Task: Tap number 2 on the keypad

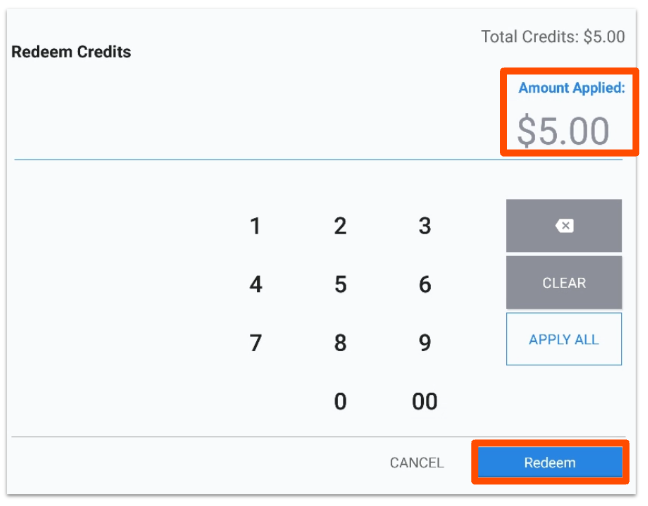Action: (340, 227)
